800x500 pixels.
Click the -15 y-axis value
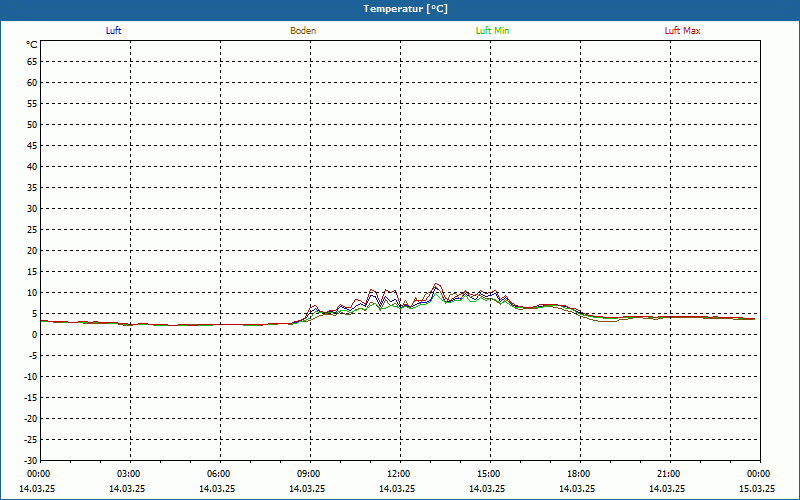pyautogui.click(x=31, y=398)
